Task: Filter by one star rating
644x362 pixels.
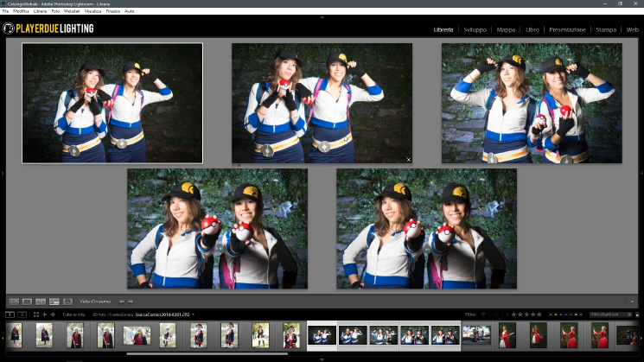Action: tap(513, 314)
